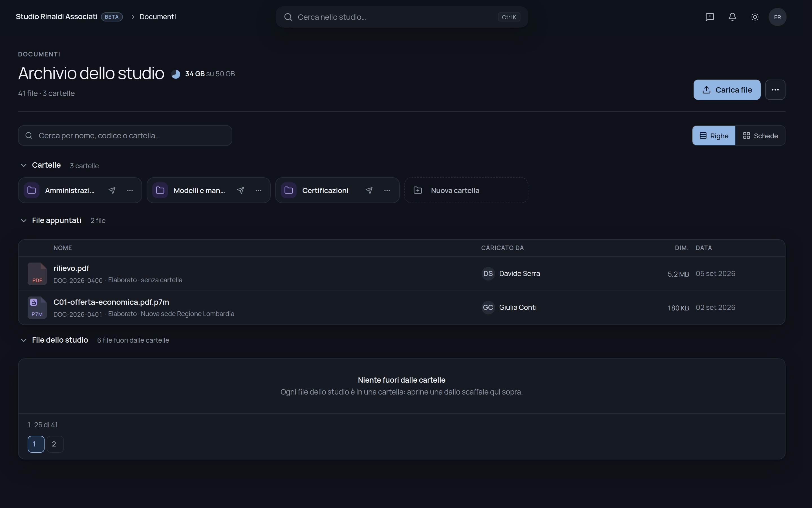Share the Certificazioni folder
Image resolution: width=812 pixels, height=508 pixels.
pos(369,190)
